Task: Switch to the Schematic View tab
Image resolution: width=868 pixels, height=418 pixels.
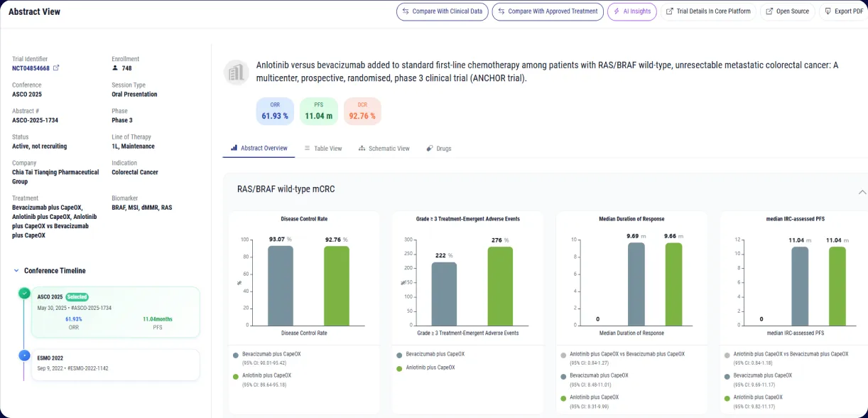Action: pyautogui.click(x=384, y=149)
